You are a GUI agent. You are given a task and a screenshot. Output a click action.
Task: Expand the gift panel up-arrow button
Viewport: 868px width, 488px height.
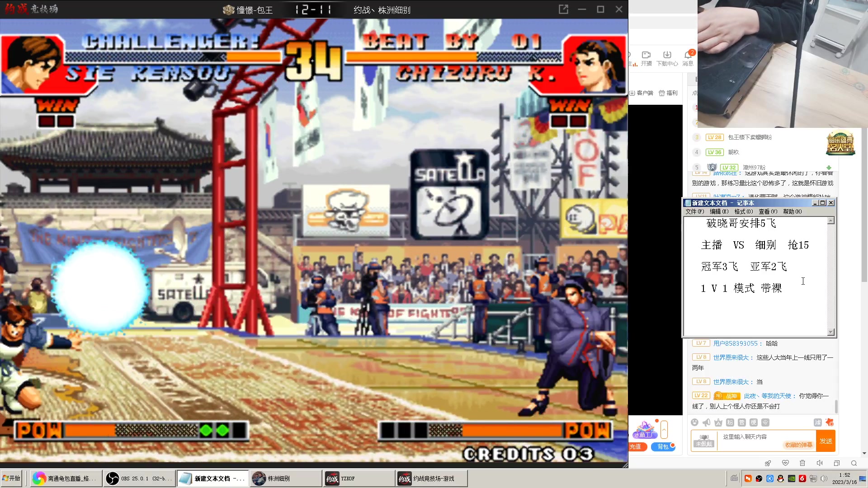pyautogui.click(x=664, y=430)
